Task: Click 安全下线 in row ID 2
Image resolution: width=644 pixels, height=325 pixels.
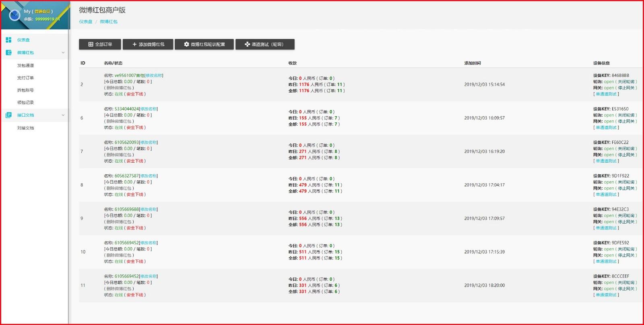Action: 135,94
